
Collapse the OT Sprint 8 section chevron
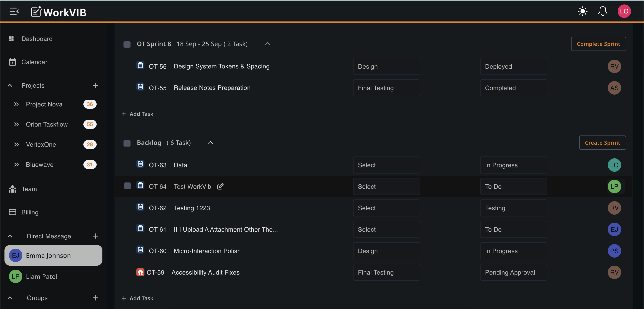[x=267, y=44]
